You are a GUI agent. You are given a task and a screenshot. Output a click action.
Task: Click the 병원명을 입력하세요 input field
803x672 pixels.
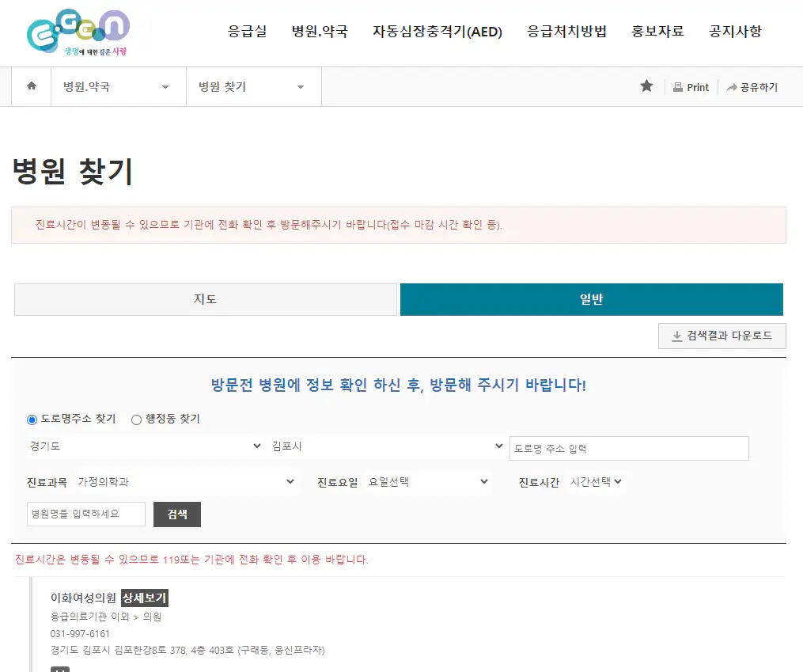click(x=85, y=514)
